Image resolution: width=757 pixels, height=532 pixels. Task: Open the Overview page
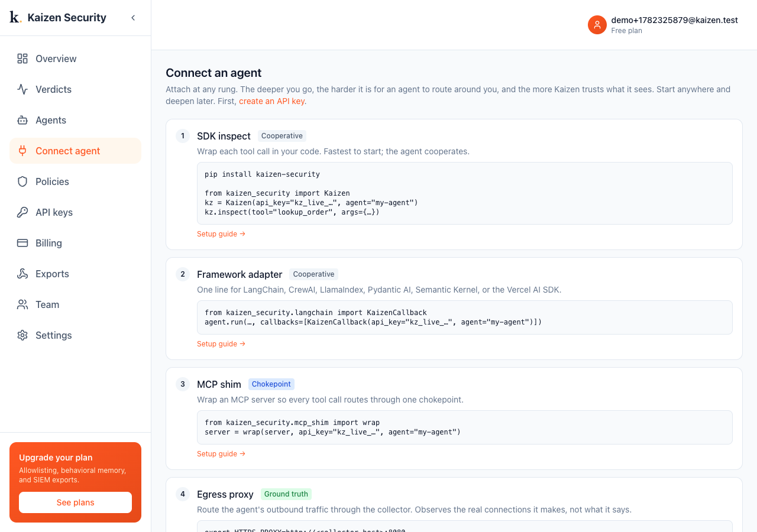pos(75,59)
